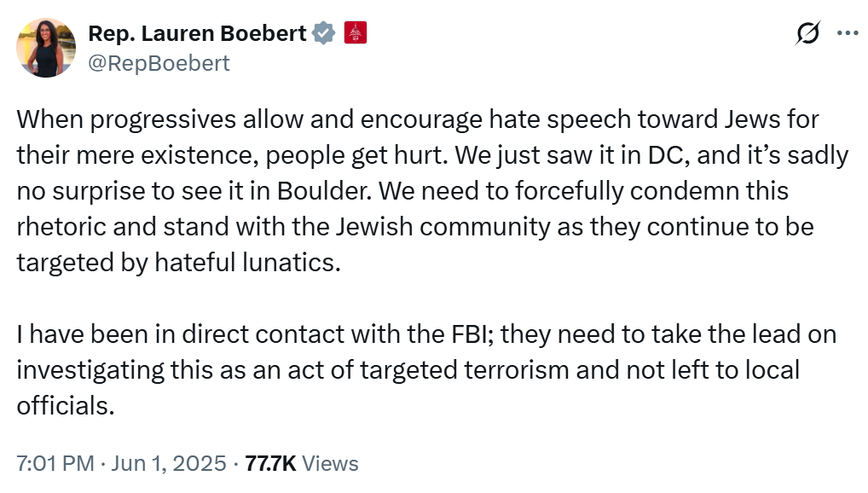Image resolution: width=868 pixels, height=493 pixels.
Task: Open the Grok slashed-circle icon
Action: tap(807, 33)
